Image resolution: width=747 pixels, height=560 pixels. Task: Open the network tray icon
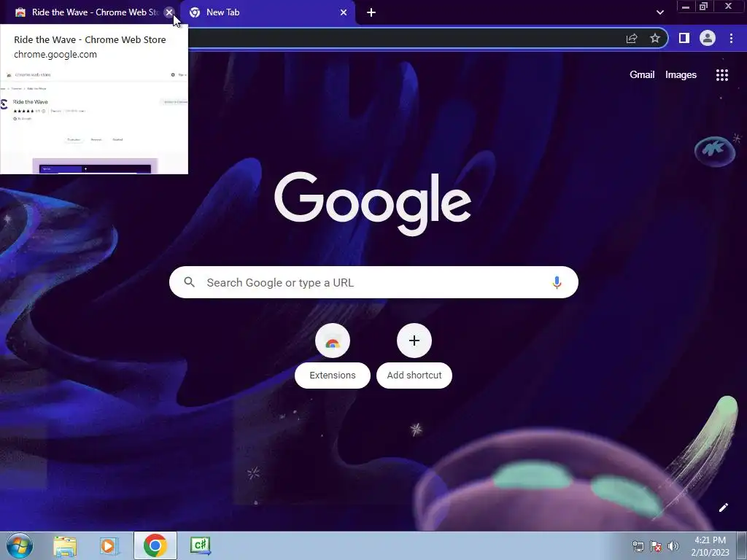tap(638, 546)
